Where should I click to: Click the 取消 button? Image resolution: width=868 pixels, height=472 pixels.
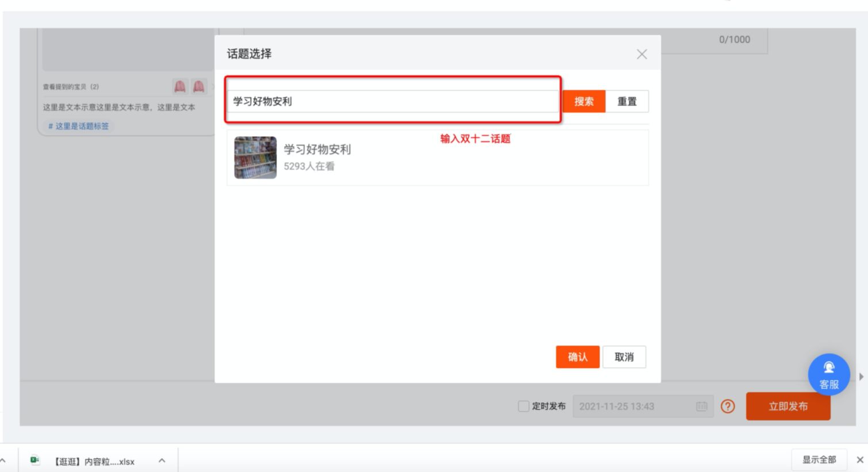pyautogui.click(x=624, y=357)
